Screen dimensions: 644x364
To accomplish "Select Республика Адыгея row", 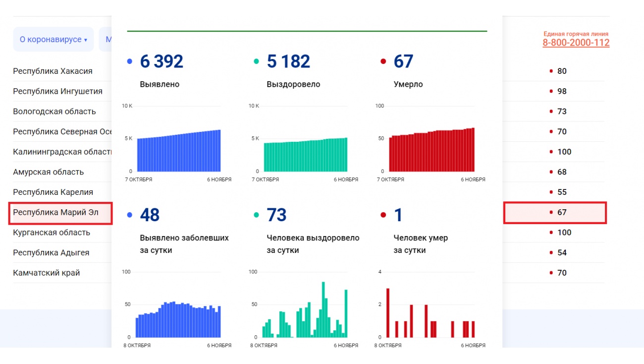I will coord(51,253).
